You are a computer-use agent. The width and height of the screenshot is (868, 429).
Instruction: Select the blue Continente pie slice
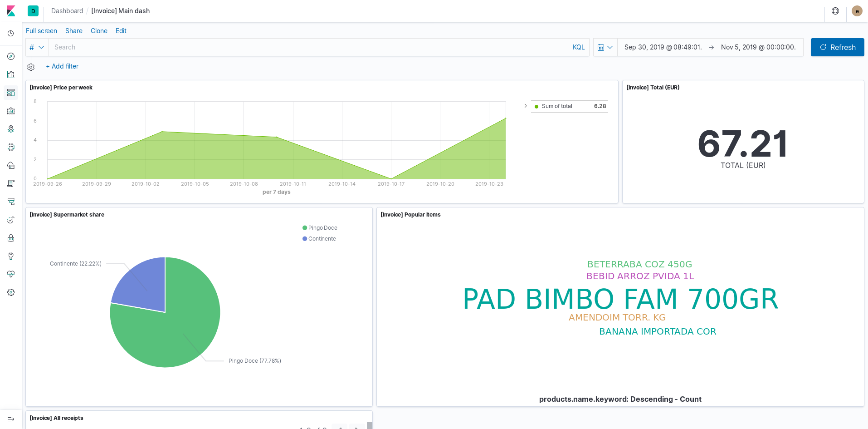click(x=143, y=286)
